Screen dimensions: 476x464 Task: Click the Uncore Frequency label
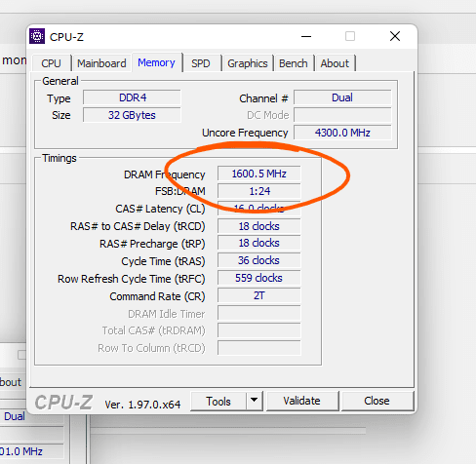tap(245, 133)
